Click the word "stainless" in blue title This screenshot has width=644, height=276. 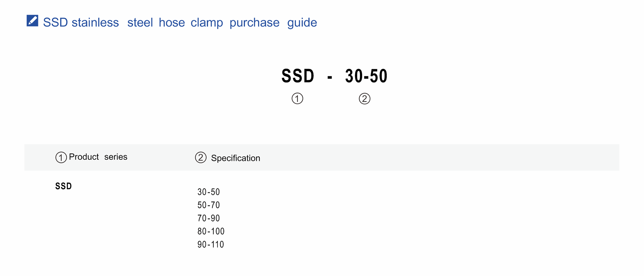[x=95, y=23]
